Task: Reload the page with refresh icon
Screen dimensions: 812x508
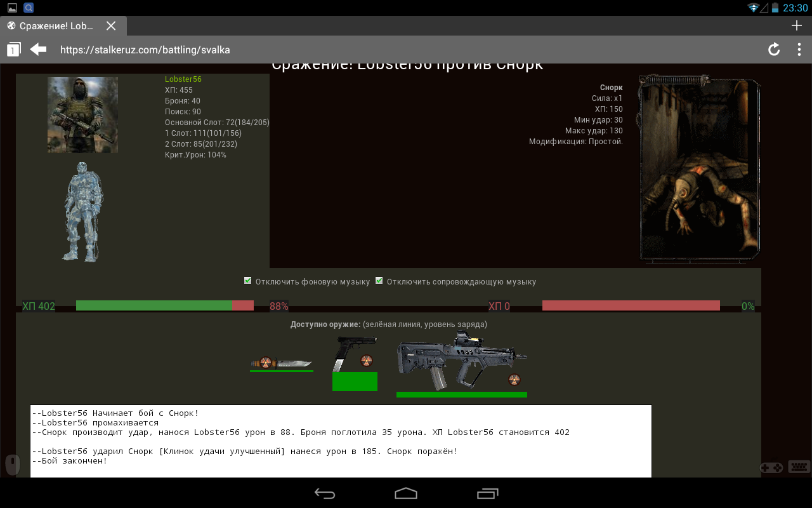Action: coord(773,50)
